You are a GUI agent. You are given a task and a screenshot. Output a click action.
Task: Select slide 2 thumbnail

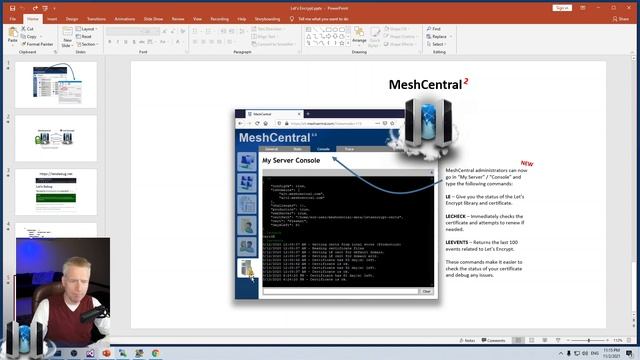56,138
